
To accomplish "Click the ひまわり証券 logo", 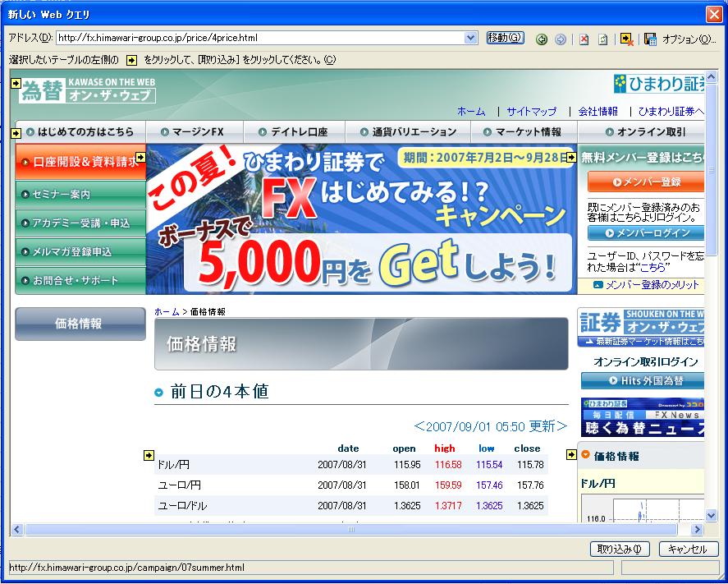I will 659,84.
